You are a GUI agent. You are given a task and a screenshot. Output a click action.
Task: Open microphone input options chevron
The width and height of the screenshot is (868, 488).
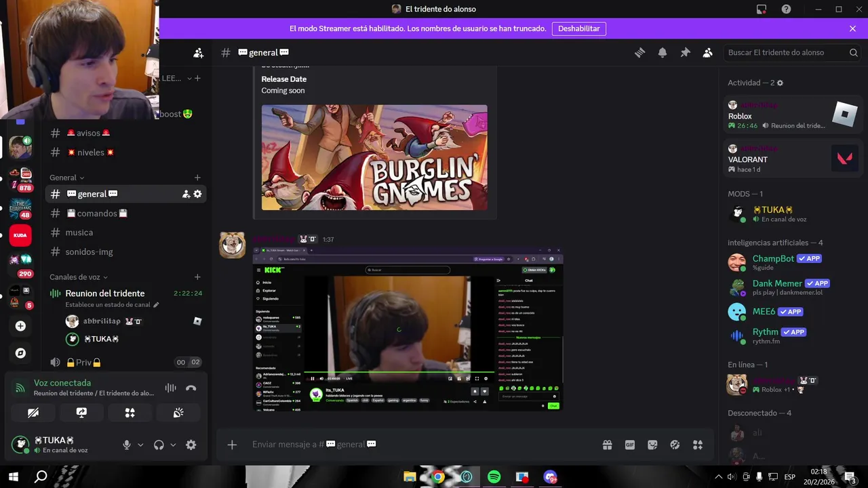click(x=140, y=445)
